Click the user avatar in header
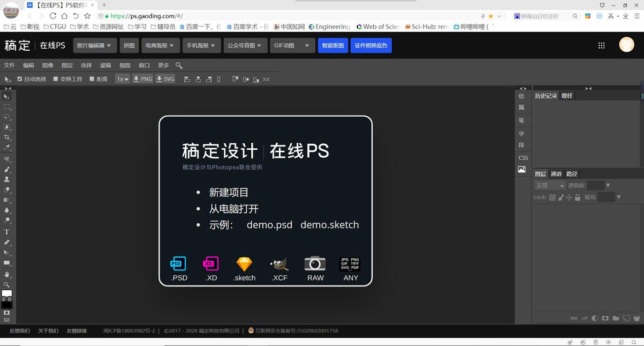 (x=626, y=44)
